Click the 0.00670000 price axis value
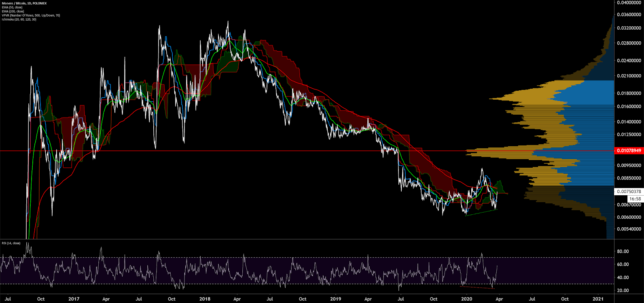The image size is (644, 303). (x=629, y=205)
